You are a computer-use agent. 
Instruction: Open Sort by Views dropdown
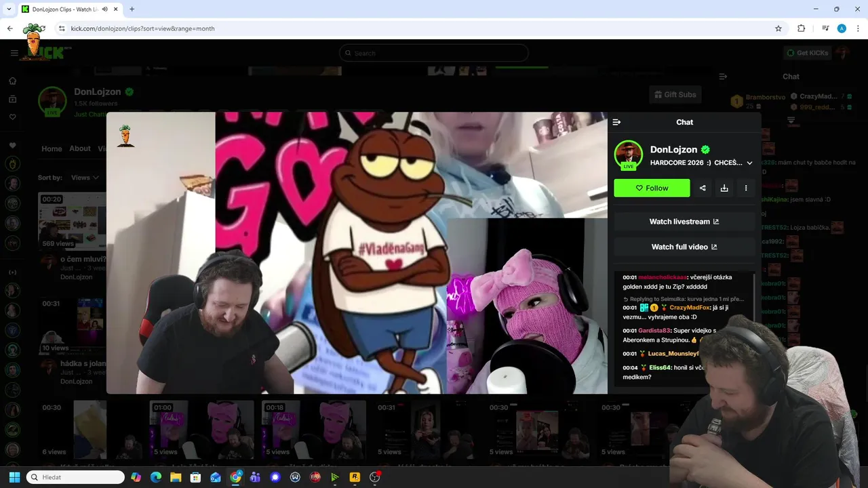pyautogui.click(x=84, y=178)
